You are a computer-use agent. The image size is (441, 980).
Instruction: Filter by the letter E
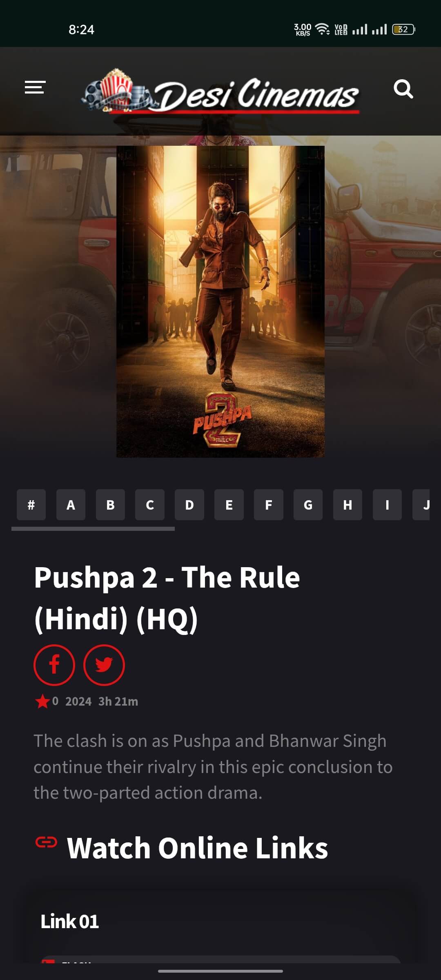(229, 505)
